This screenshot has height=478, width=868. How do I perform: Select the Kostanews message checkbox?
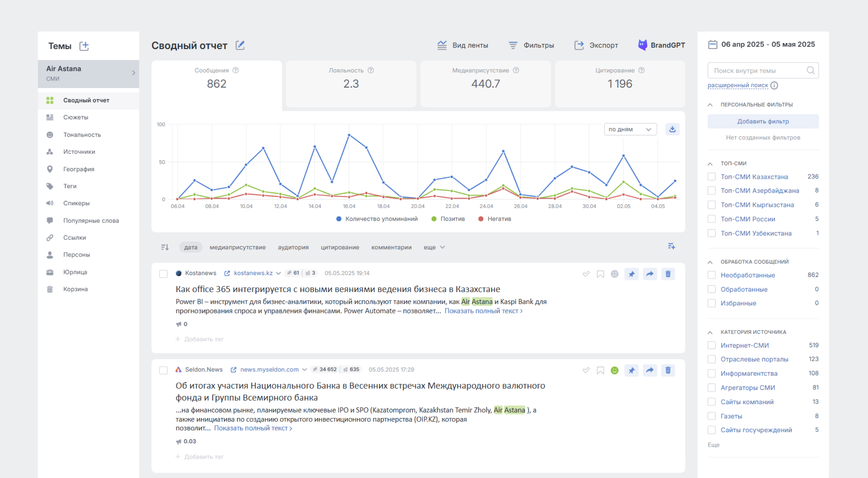[163, 274]
